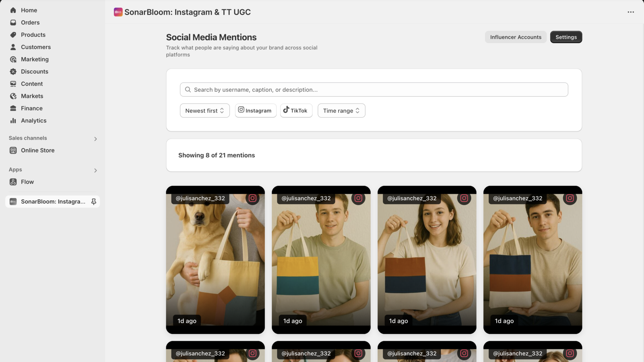Click the Instagram icon on first mention thumbnail
This screenshot has height=362, width=644.
pyautogui.click(x=253, y=198)
